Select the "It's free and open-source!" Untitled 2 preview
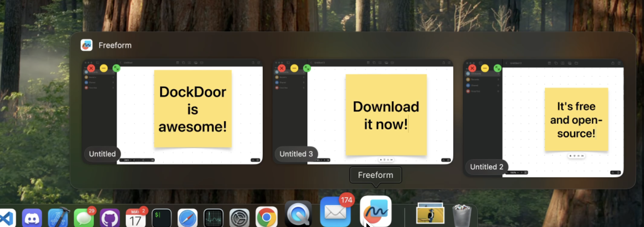Viewport: 644px width, 227px height. tap(543, 118)
